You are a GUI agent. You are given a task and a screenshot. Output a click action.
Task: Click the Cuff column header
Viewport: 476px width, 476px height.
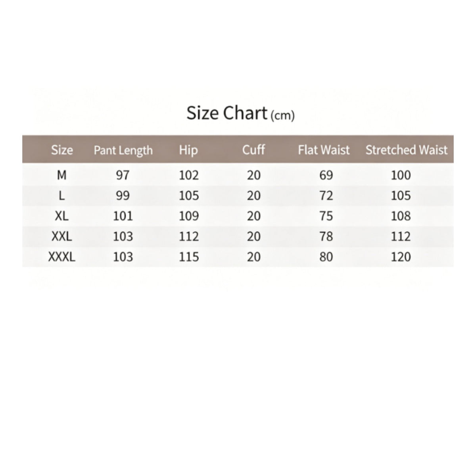pyautogui.click(x=253, y=150)
